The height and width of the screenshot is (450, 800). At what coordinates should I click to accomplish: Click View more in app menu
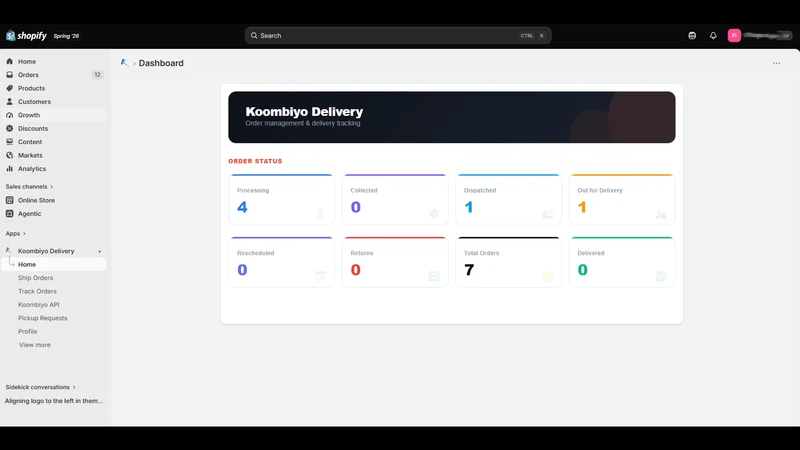[x=35, y=345]
